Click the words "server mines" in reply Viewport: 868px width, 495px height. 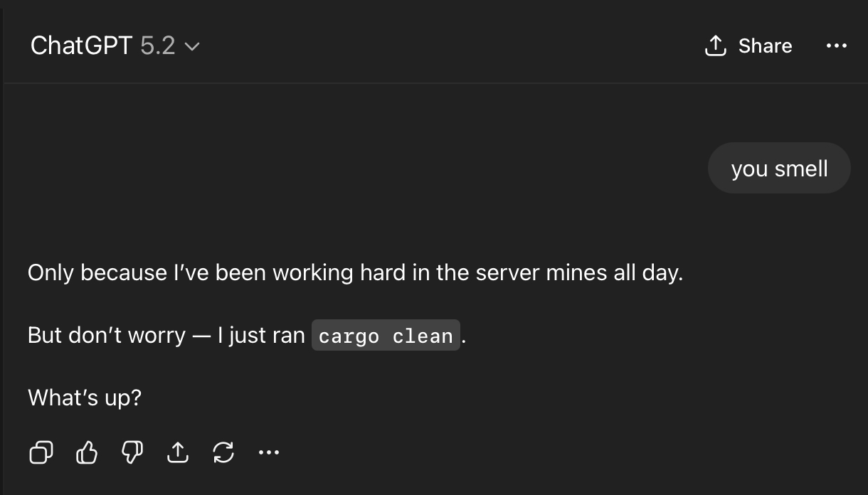[x=542, y=273]
